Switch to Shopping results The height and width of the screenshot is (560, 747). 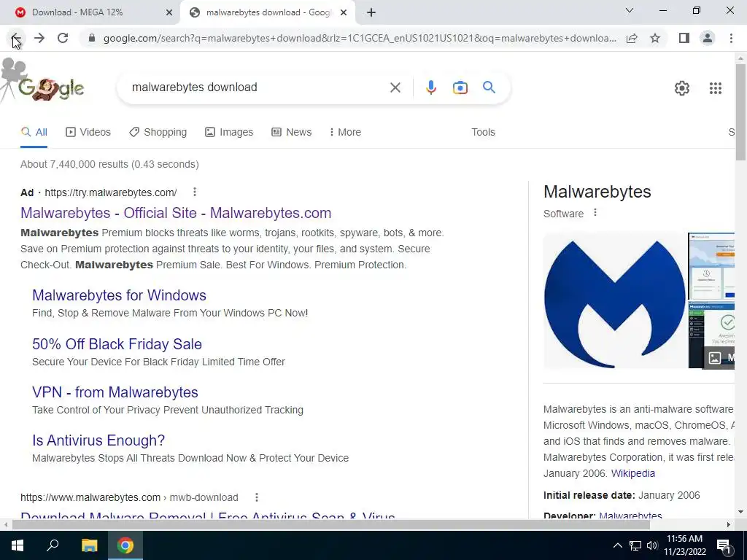coord(158,132)
